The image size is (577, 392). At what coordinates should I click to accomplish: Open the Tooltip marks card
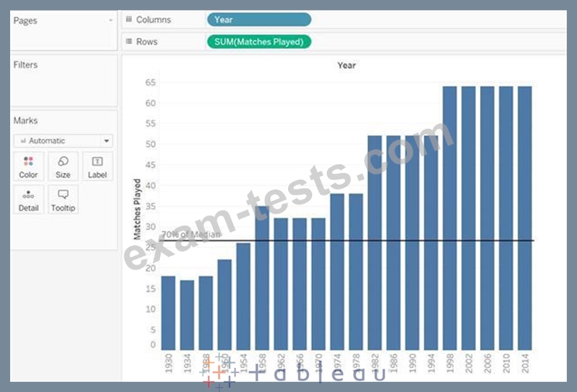coord(63,199)
